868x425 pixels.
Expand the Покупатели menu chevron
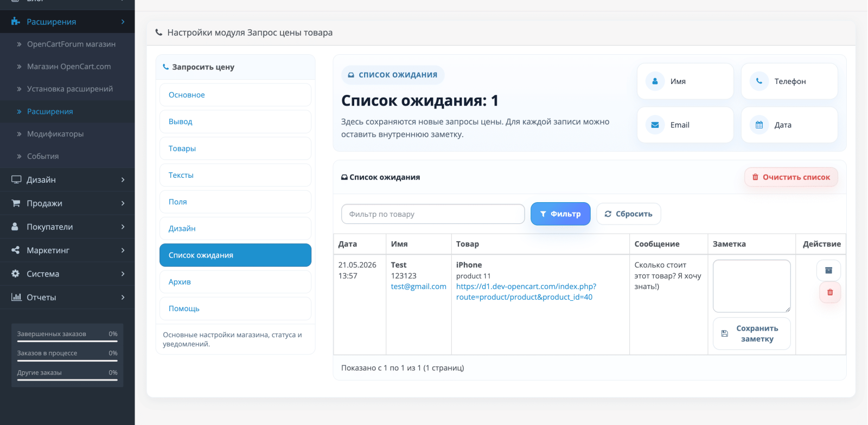[x=123, y=227]
